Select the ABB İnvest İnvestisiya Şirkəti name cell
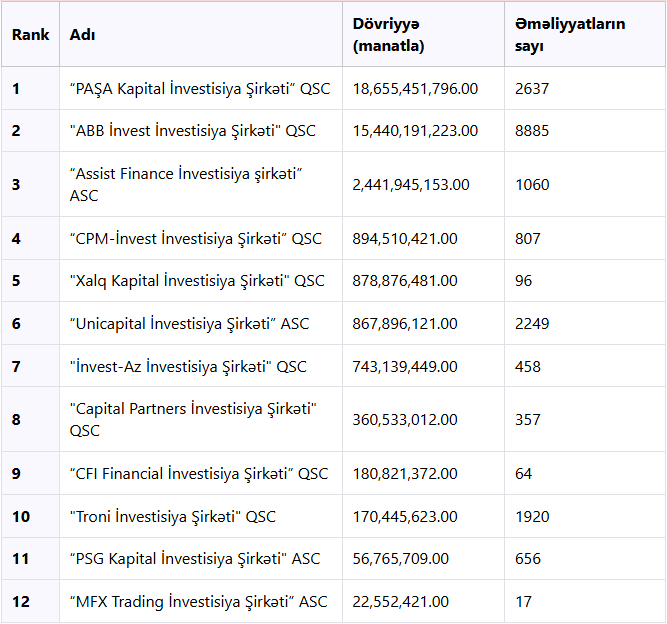Screen dimensions: 667x624 point(193,131)
